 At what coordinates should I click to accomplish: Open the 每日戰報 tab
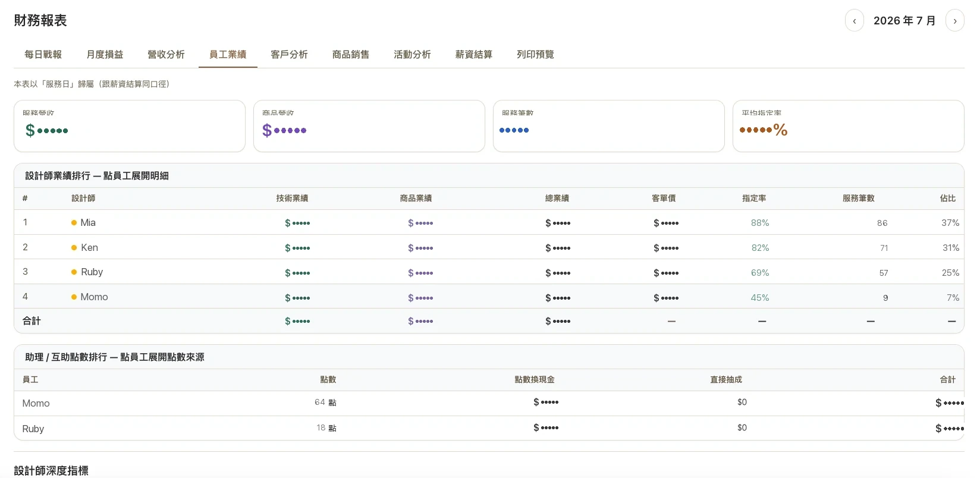pyautogui.click(x=43, y=55)
